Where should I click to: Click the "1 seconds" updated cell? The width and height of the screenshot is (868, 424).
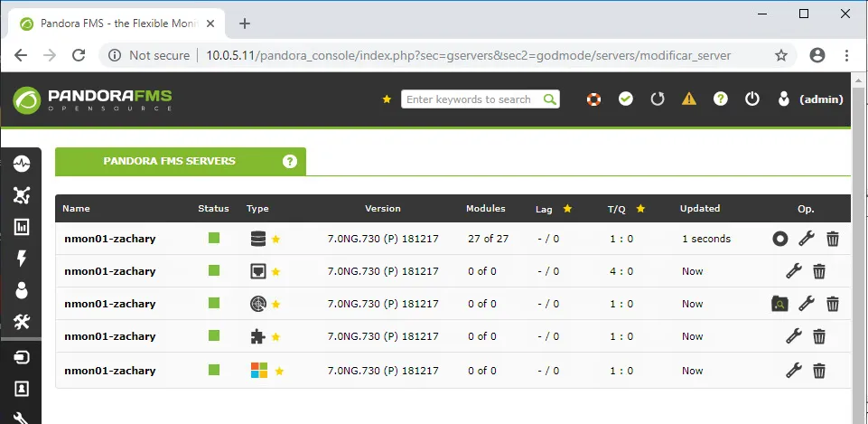[706, 239]
